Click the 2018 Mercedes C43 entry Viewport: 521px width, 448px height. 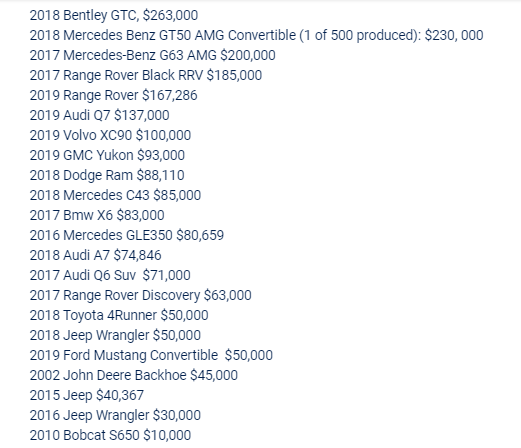pyautogui.click(x=115, y=195)
